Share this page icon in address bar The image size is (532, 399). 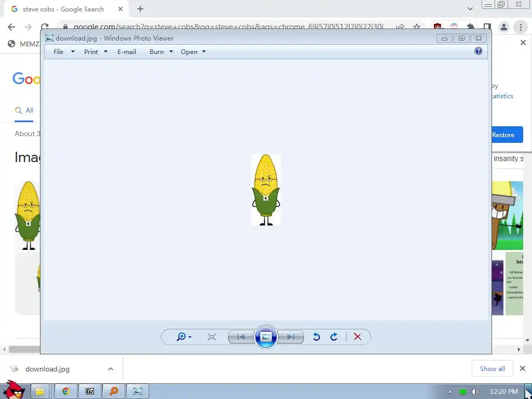pos(401,27)
